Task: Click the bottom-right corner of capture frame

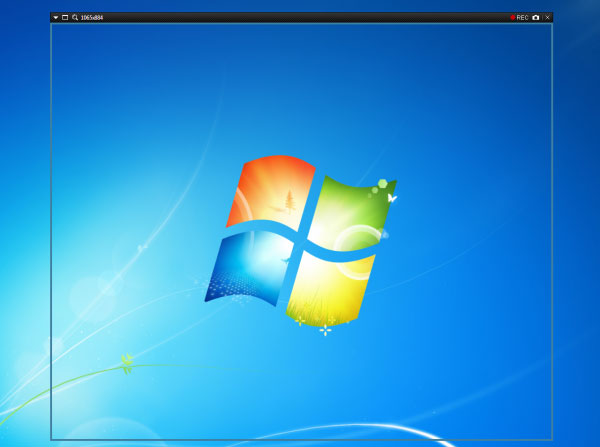Action: tap(552, 440)
